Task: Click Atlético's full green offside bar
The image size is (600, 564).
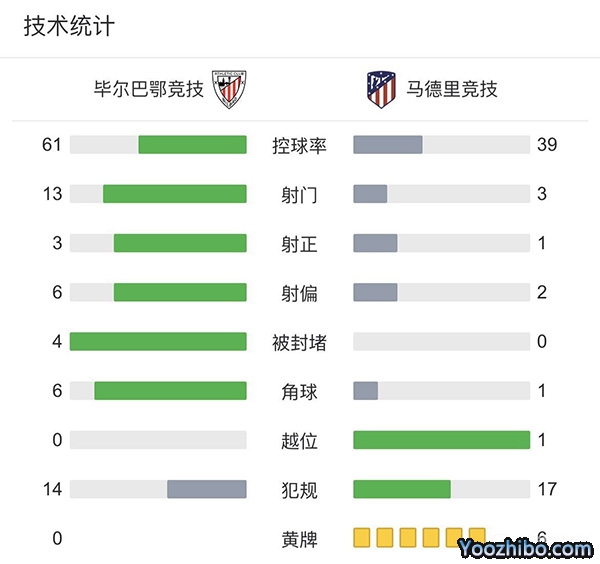Action: 441,440
